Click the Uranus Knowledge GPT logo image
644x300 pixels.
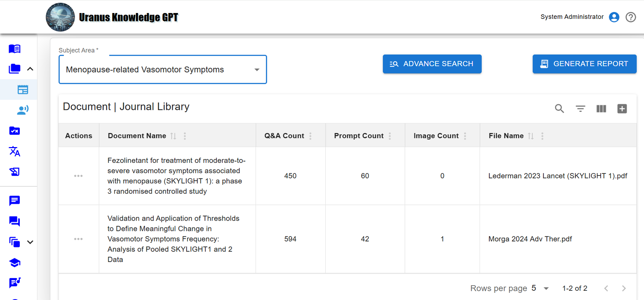pyautogui.click(x=60, y=17)
